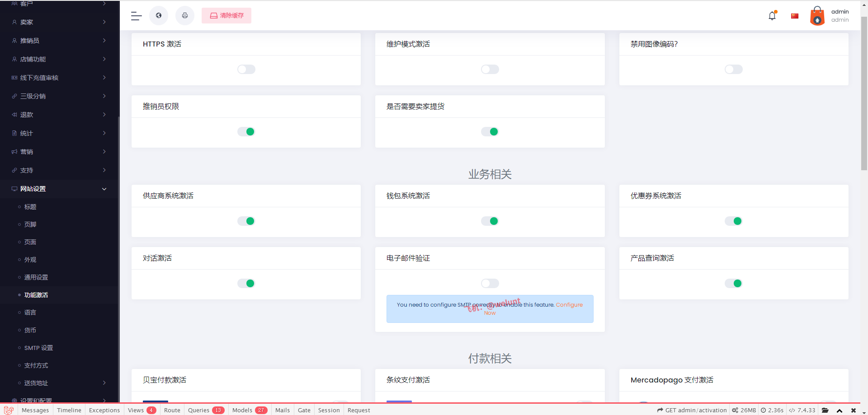Open debugbar Route tab
The image size is (868, 415).
coord(172,410)
